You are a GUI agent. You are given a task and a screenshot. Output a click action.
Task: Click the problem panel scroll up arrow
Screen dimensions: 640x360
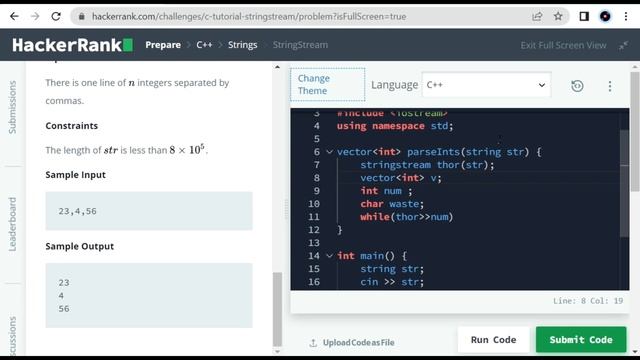[x=278, y=67]
